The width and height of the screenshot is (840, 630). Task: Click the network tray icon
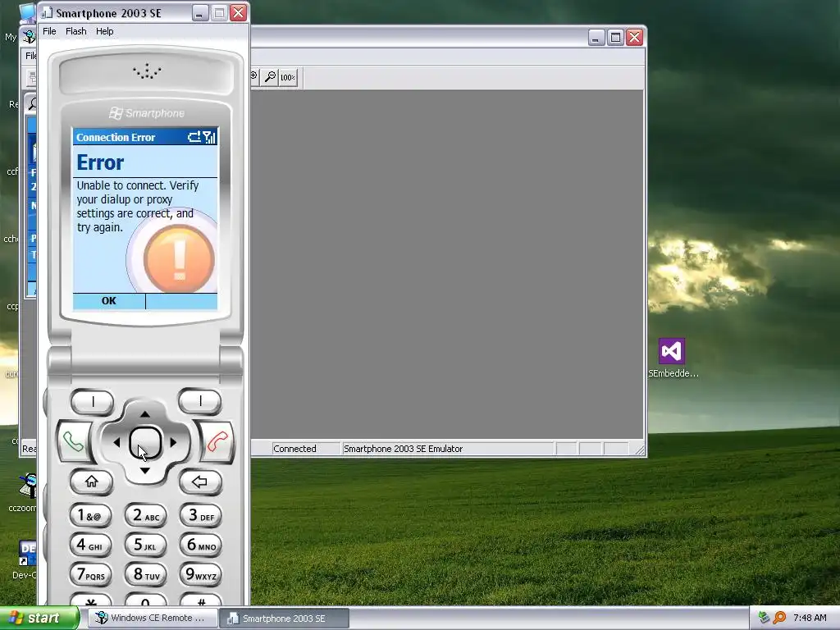pos(764,618)
